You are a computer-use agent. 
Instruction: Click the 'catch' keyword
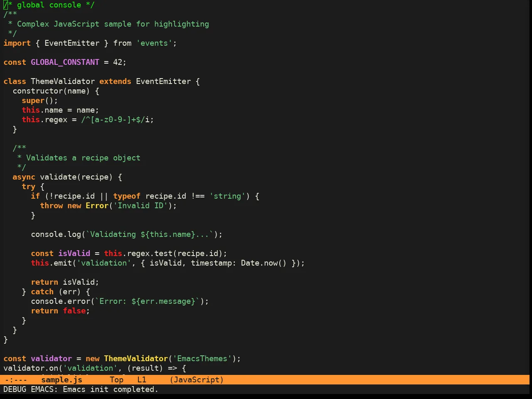coord(42,292)
